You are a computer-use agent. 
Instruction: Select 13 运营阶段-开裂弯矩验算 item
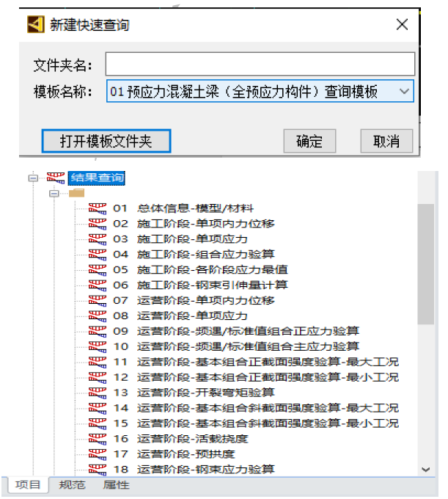point(194,393)
